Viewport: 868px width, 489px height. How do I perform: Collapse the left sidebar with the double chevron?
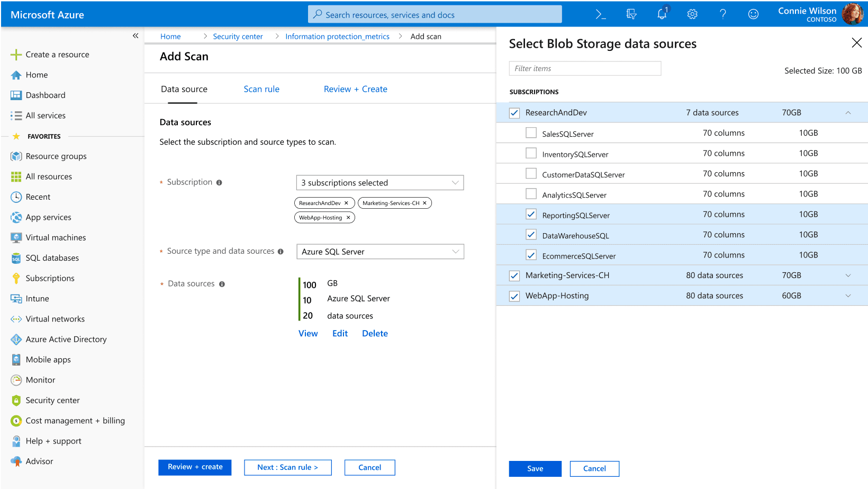click(x=135, y=35)
